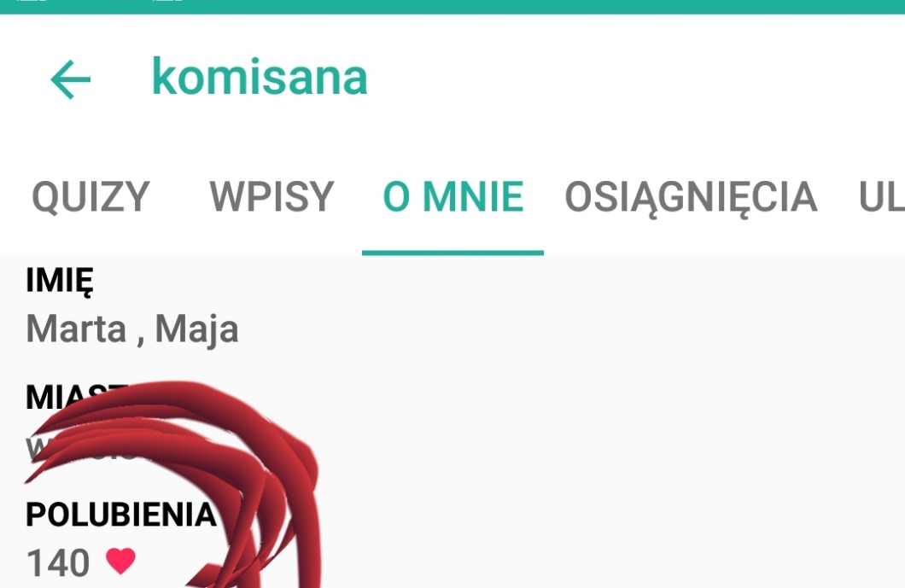Image resolution: width=905 pixels, height=588 pixels.
Task: Tap the IMIĘ field label
Action: point(60,282)
